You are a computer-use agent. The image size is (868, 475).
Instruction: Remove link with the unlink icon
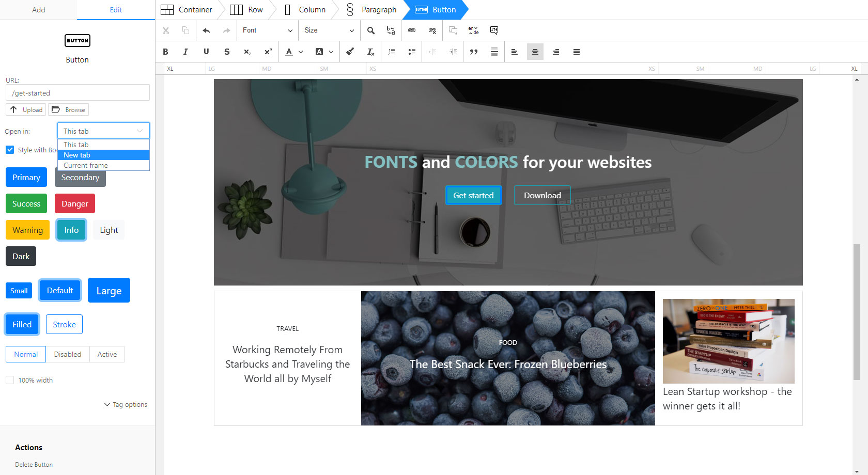pos(432,30)
